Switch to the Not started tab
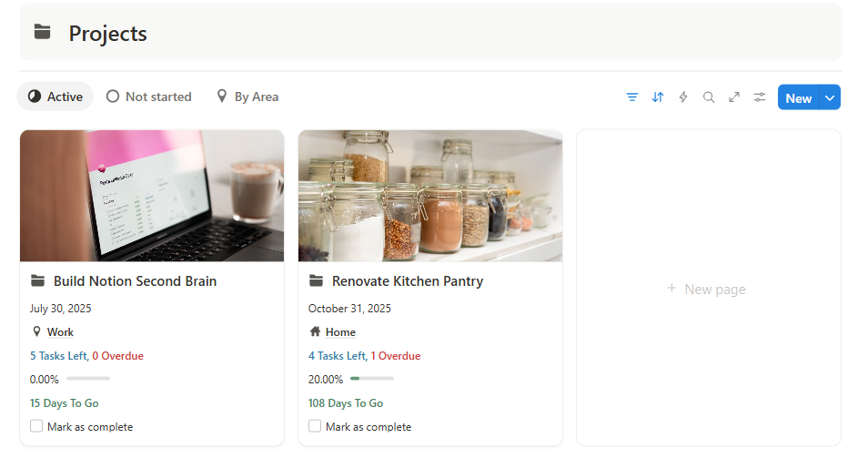 coord(149,97)
